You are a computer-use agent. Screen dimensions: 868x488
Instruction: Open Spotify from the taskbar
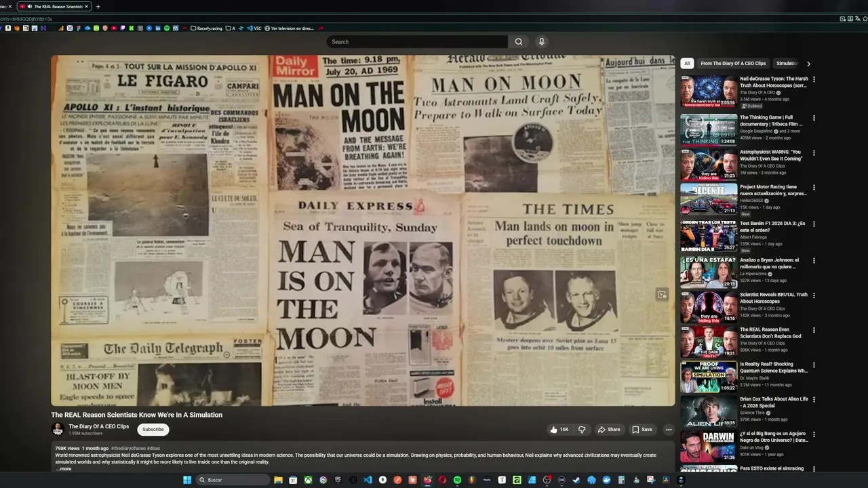[457, 480]
